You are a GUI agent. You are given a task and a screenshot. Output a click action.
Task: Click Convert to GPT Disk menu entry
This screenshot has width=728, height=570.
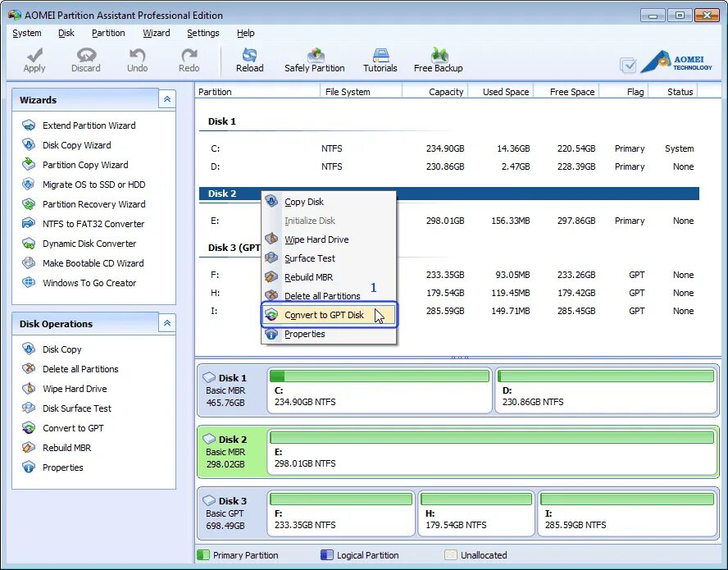(x=329, y=315)
